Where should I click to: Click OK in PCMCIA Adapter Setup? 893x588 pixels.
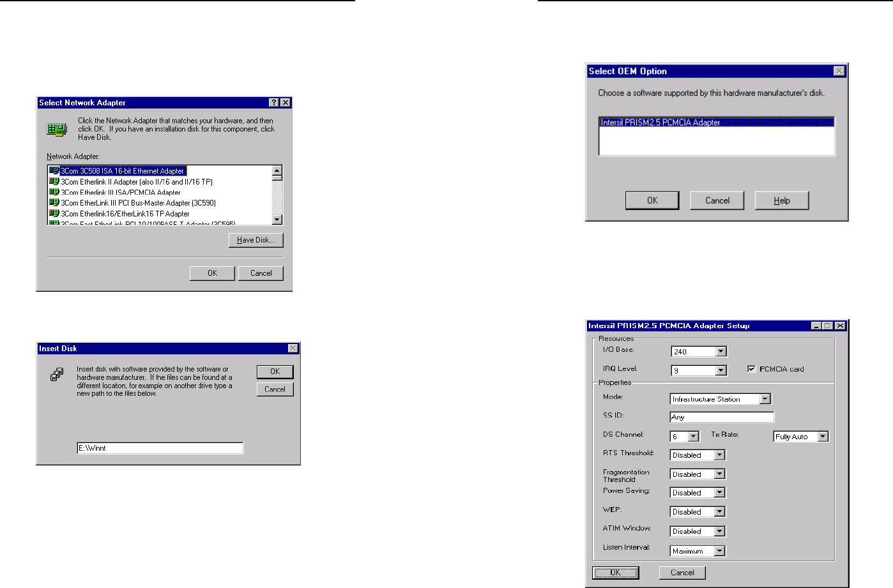pos(616,573)
